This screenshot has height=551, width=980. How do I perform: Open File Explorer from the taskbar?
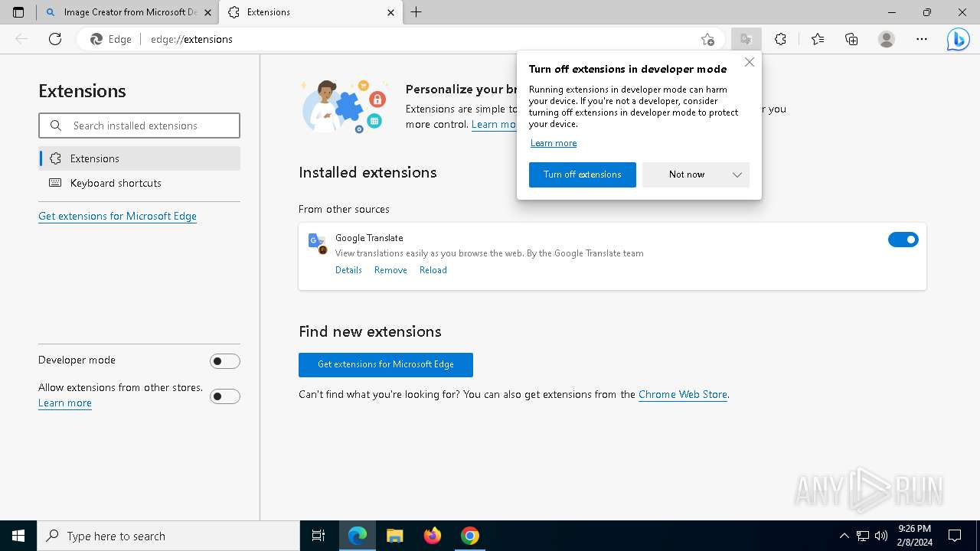(x=395, y=536)
